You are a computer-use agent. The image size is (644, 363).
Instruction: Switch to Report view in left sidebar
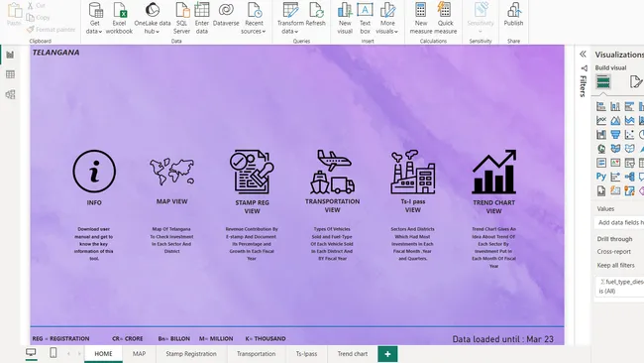click(x=10, y=55)
